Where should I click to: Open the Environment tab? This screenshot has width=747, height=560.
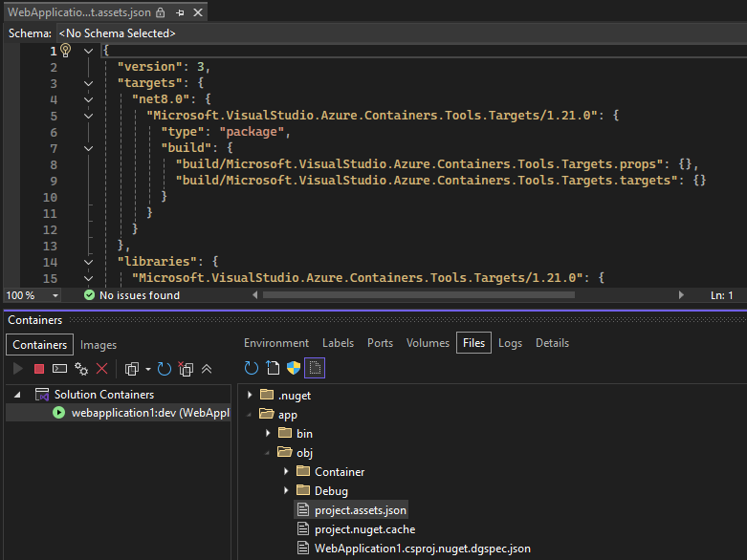pos(276,343)
